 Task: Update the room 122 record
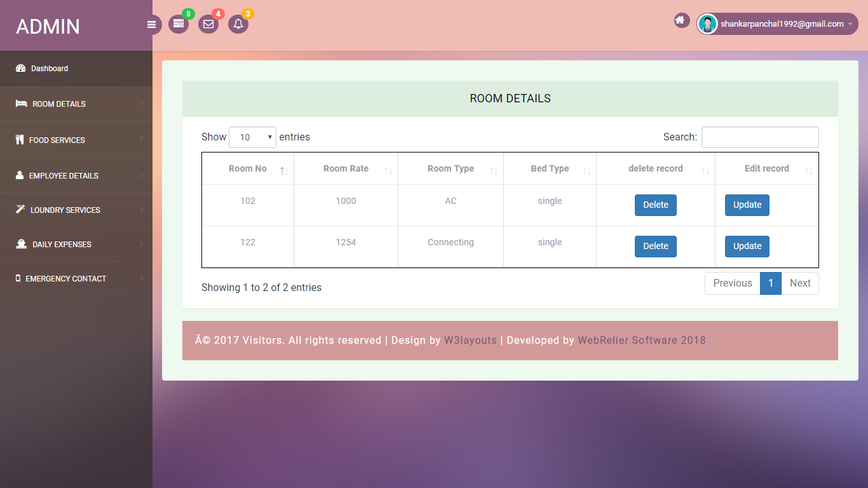pos(747,247)
